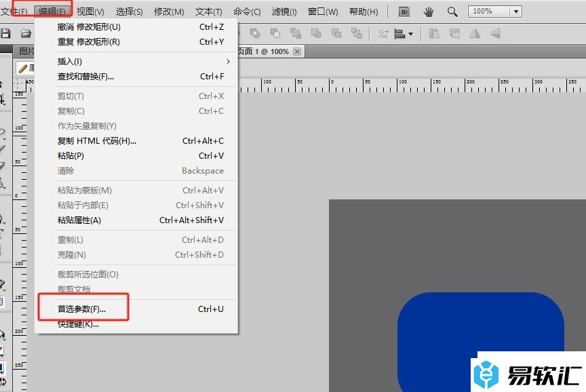Open 快捷键(K)... keyboard shortcuts
Image resolution: width=586 pixels, height=392 pixels.
[136, 324]
